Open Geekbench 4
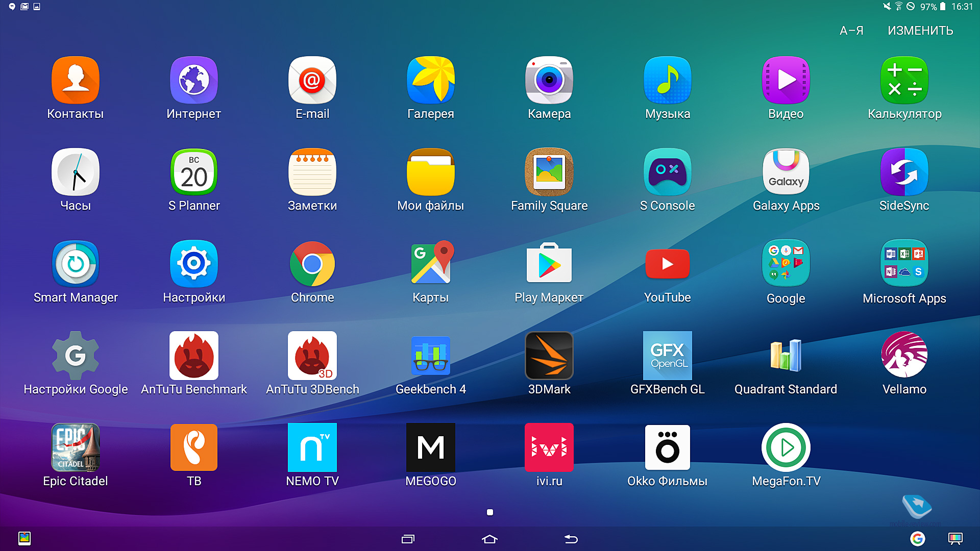Viewport: 980px width, 551px height. [431, 356]
